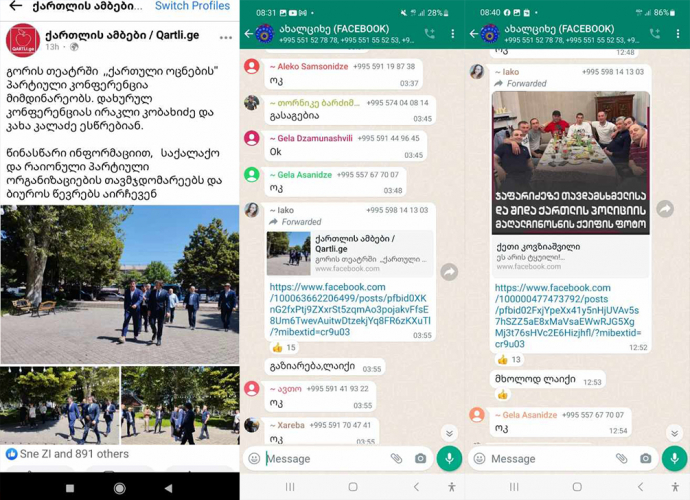Tap the forward arrow beside the Qartli.ge message
The image size is (690, 500).
coord(449,272)
